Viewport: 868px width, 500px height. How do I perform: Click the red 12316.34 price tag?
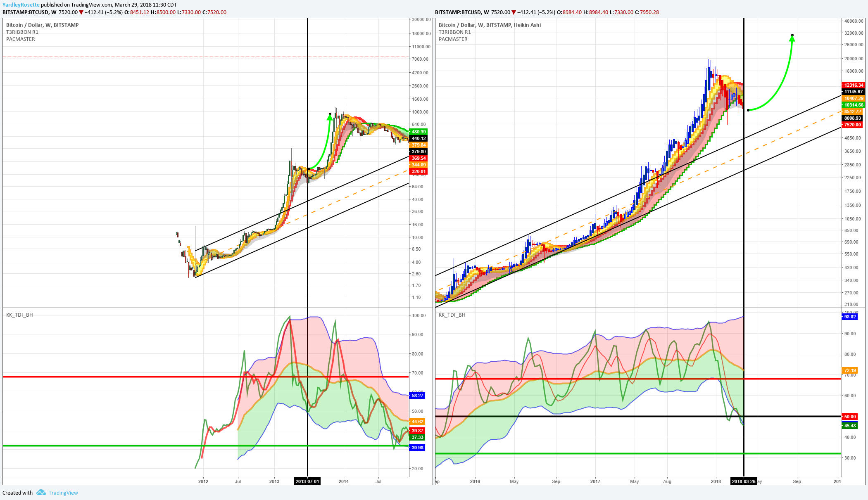(x=853, y=85)
